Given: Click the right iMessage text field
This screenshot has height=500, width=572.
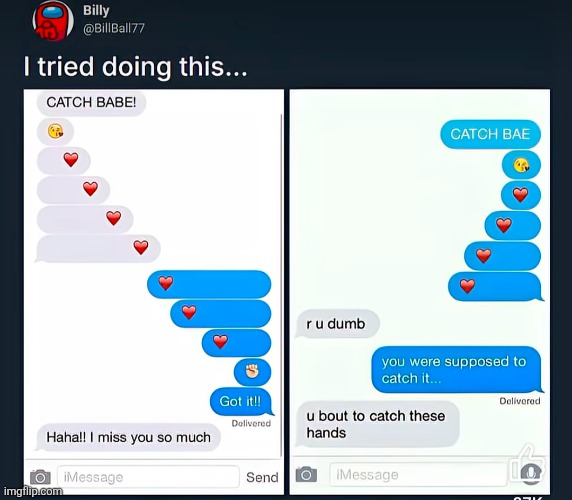Looking at the screenshot, I should coord(418,474).
